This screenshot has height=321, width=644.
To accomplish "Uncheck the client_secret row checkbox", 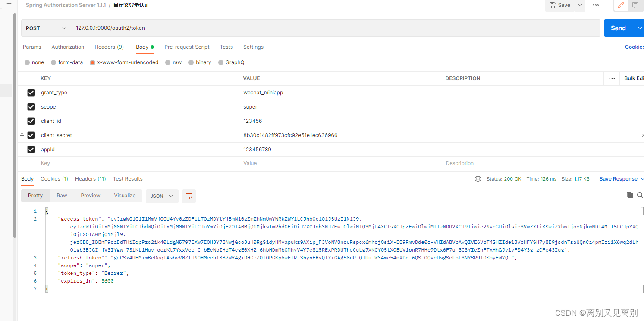I will click(31, 135).
